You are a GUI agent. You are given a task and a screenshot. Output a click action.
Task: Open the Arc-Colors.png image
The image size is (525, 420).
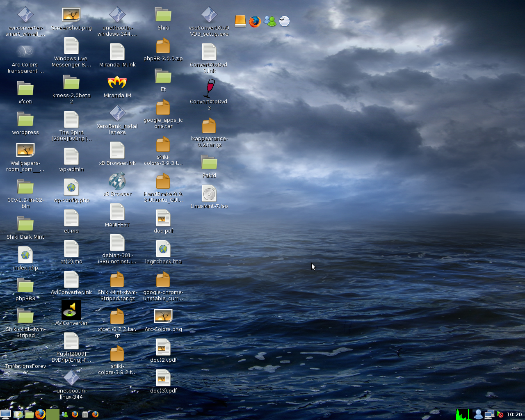163,316
